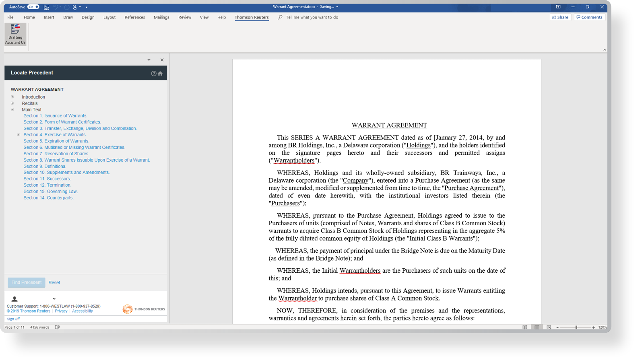Click the Reset link
Viewport: 644px width, 362px height.
pyautogui.click(x=54, y=283)
